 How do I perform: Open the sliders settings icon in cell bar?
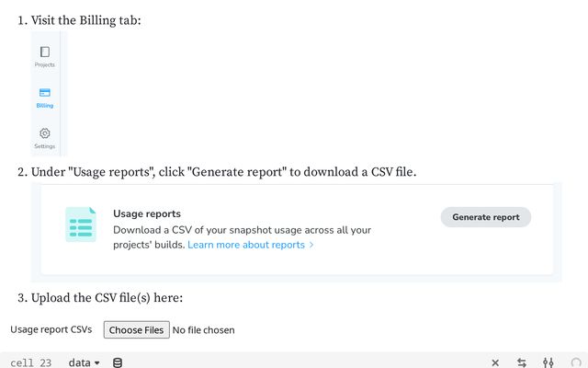coord(548,362)
